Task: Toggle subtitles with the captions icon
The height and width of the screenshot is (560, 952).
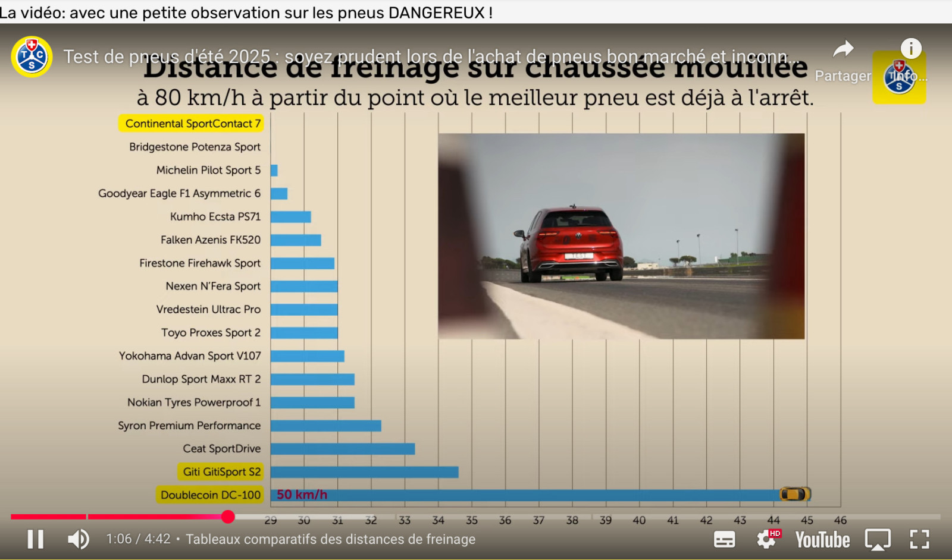Action: [724, 540]
